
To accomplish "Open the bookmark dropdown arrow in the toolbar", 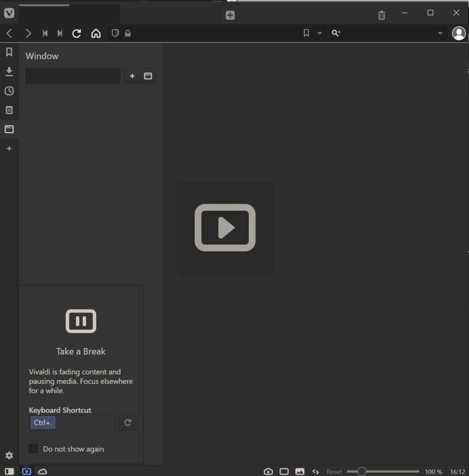I will 319,33.
